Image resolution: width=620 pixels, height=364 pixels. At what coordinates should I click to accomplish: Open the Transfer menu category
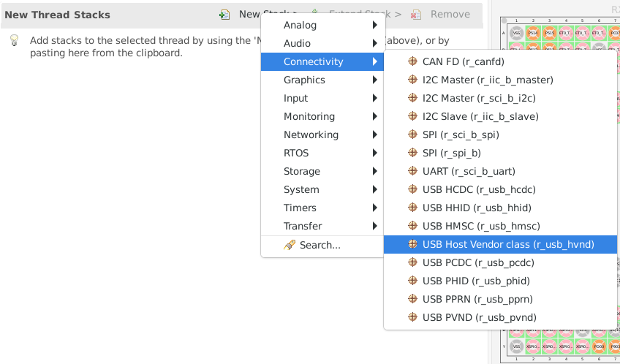(322, 226)
